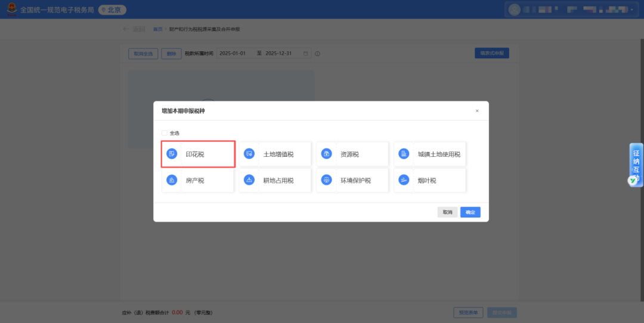Choose the 房产税 property tax icon
Screen dimensions: 644x323
(172, 180)
